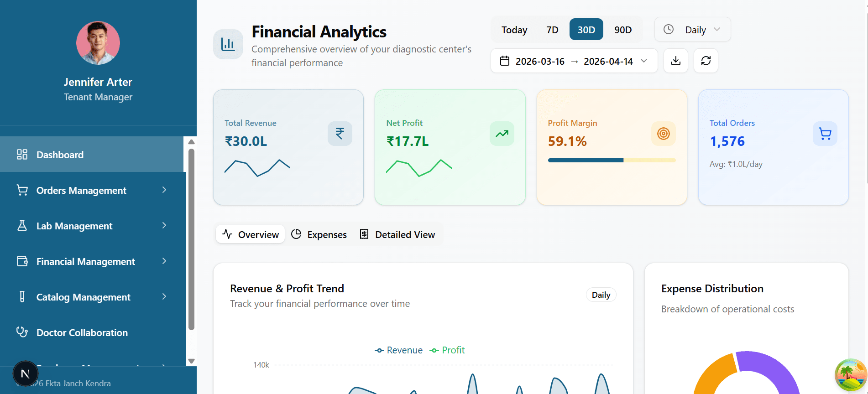Open the Daily interval dropdown
The width and height of the screenshot is (868, 394).
pos(692,30)
